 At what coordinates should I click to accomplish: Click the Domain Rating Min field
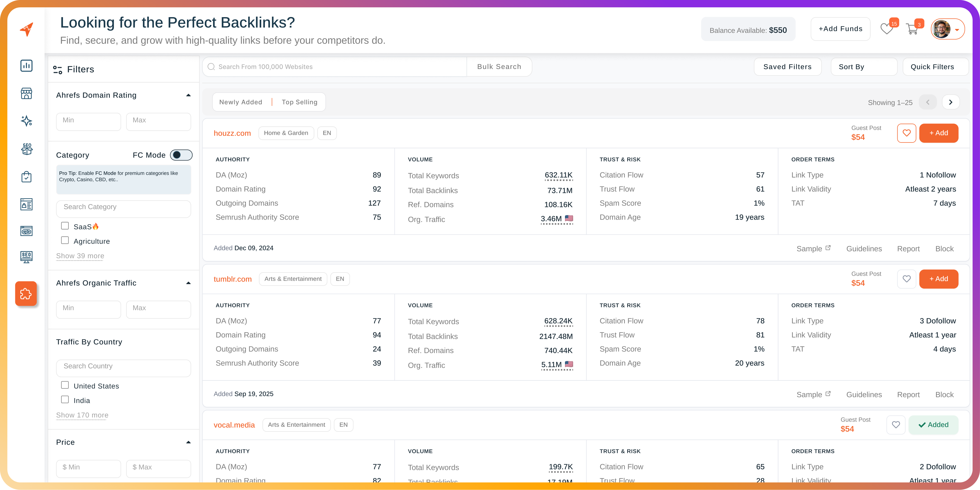(x=88, y=122)
